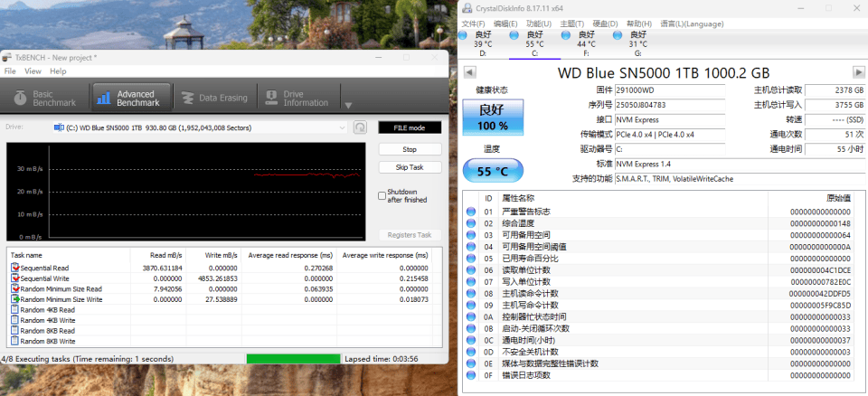Toggle Random Minimum Size Read task icon

(x=15, y=289)
